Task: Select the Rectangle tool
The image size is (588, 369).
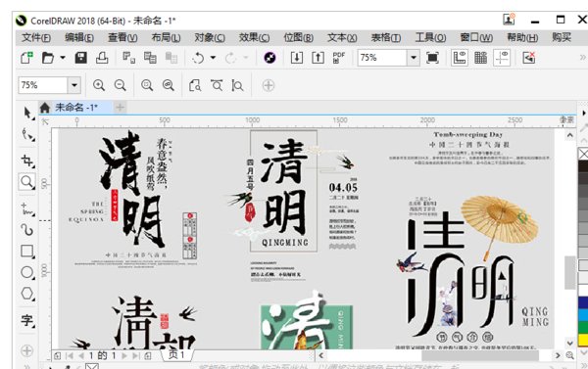Action: tap(27, 251)
